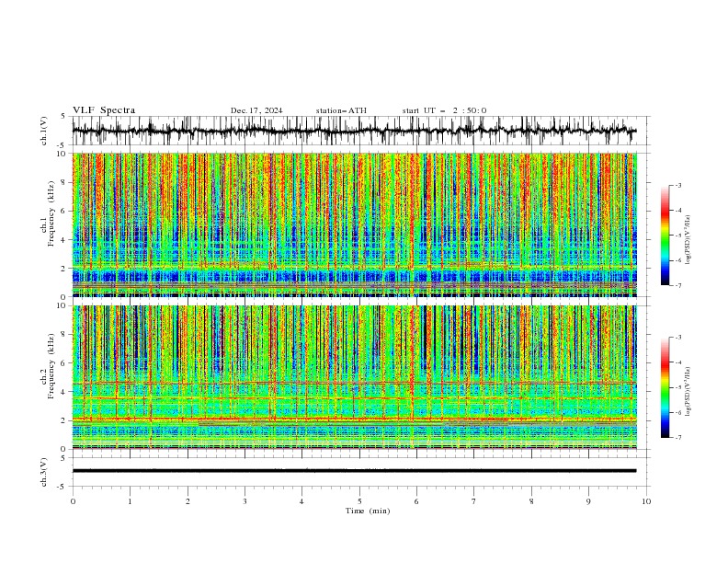Click the ch.1 voltage waveform trace

pyautogui.click(x=355, y=131)
